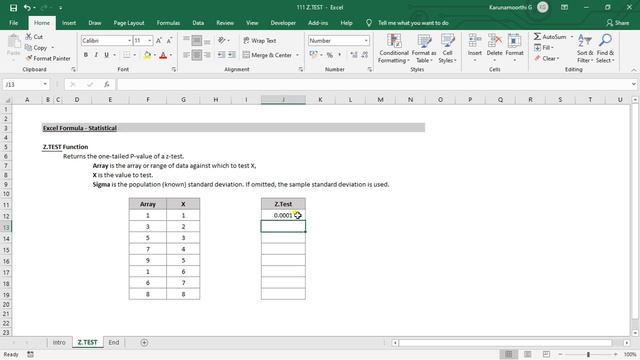The height and width of the screenshot is (360, 640).
Task: Open the Merge & Center dropdown arrow
Action: [298, 55]
